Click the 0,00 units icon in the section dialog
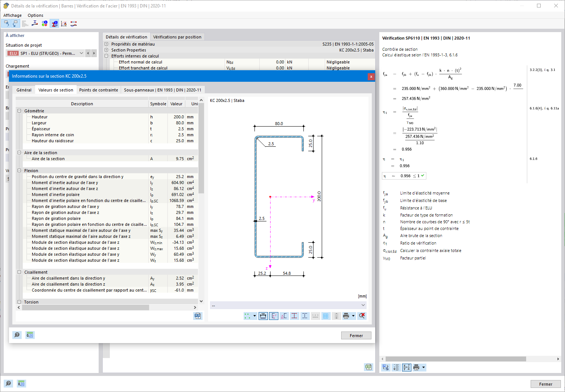The width and height of the screenshot is (565, 392). pyautogui.click(x=30, y=335)
